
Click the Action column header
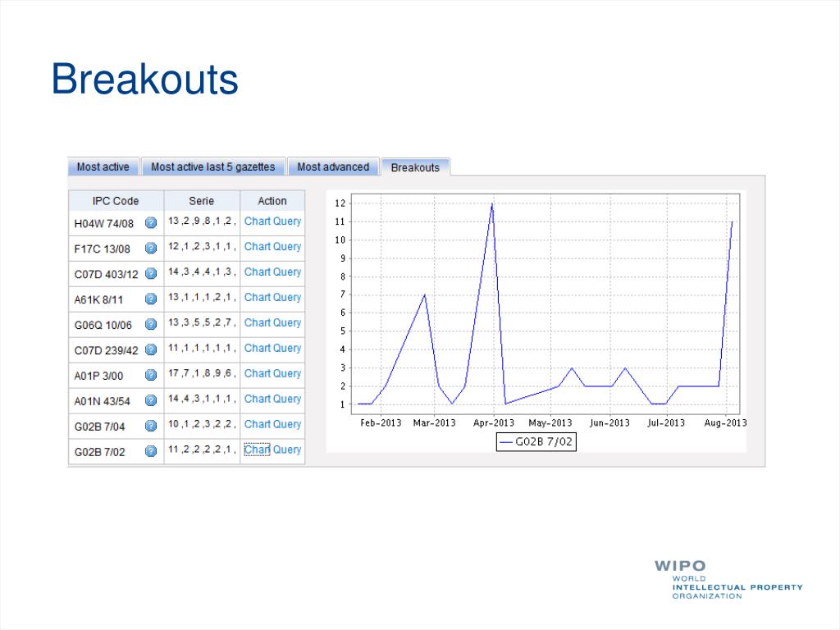point(272,201)
